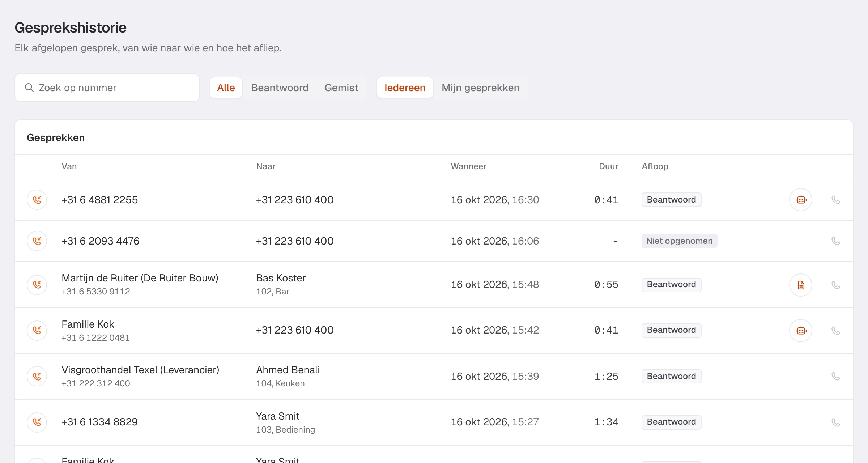Click the search magnifier icon
Viewport: 868px width, 463px height.
(29, 88)
